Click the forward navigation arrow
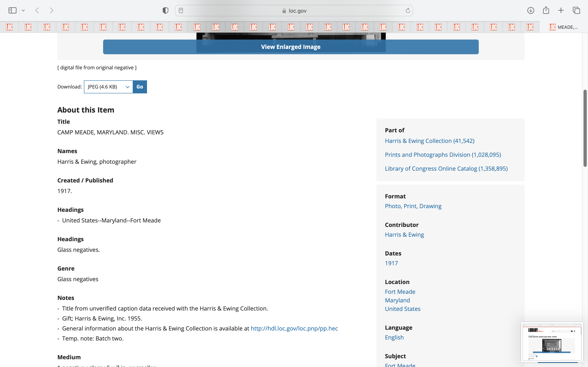 [x=51, y=10]
